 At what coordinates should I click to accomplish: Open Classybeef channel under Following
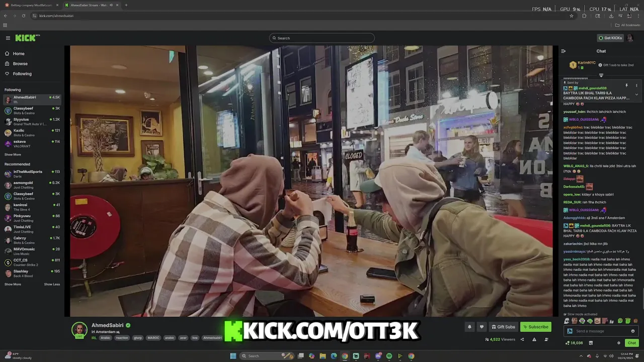[x=32, y=110]
